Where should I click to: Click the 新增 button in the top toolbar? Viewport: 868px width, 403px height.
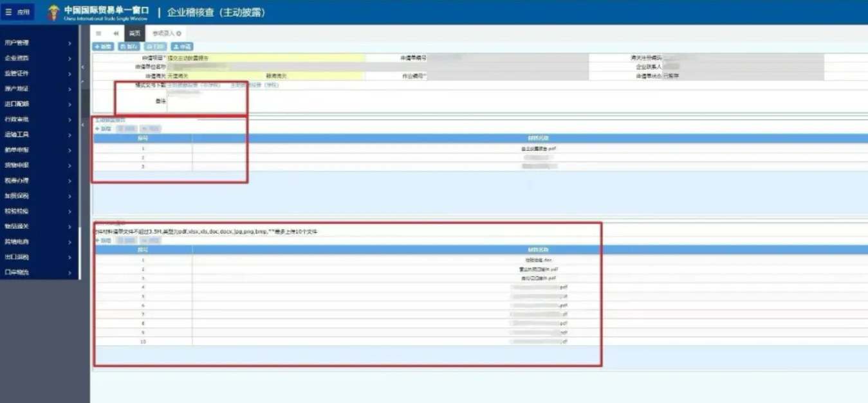(103, 47)
